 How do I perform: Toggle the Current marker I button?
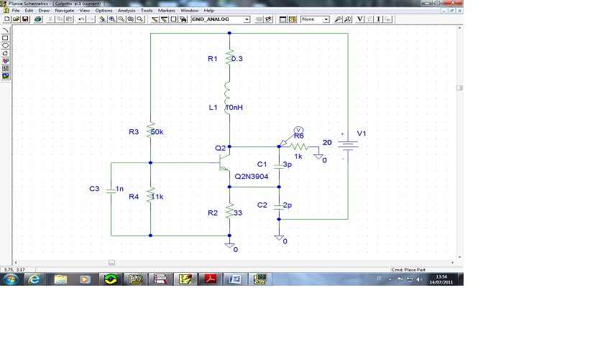click(x=378, y=19)
